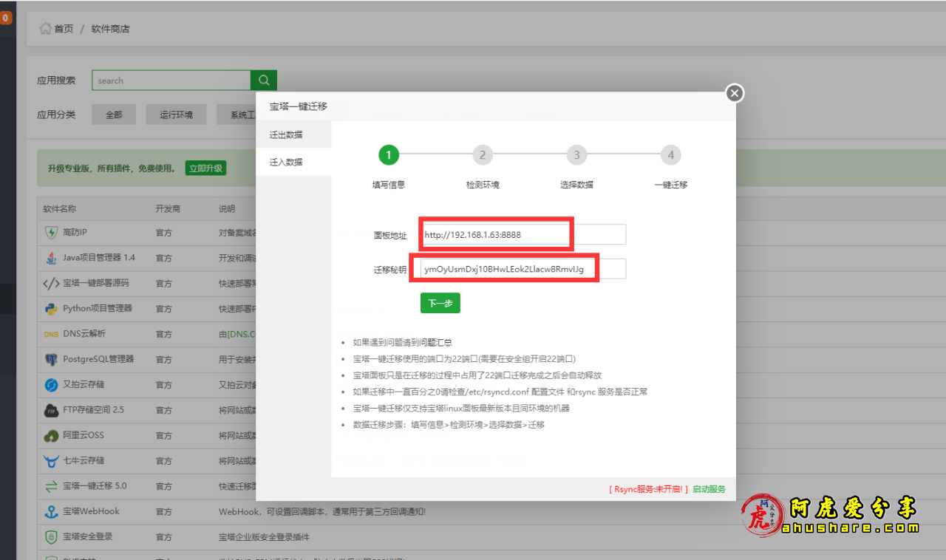
Task: Click the green search magnifier button
Action: [x=264, y=81]
